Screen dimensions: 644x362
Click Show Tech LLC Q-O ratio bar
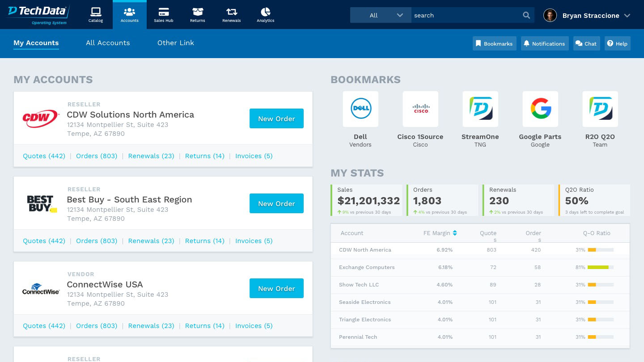pos(601,285)
